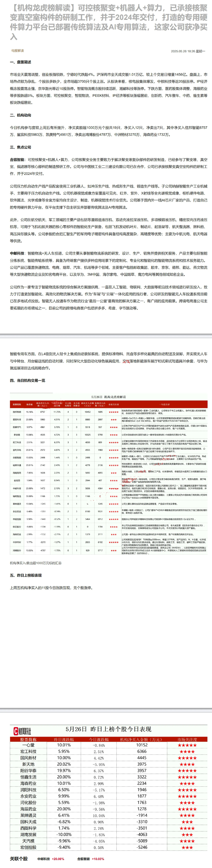Open related stock 合锻智能 +10.03% at the bottom
Screen dimensions: 212x868
click(91, 859)
